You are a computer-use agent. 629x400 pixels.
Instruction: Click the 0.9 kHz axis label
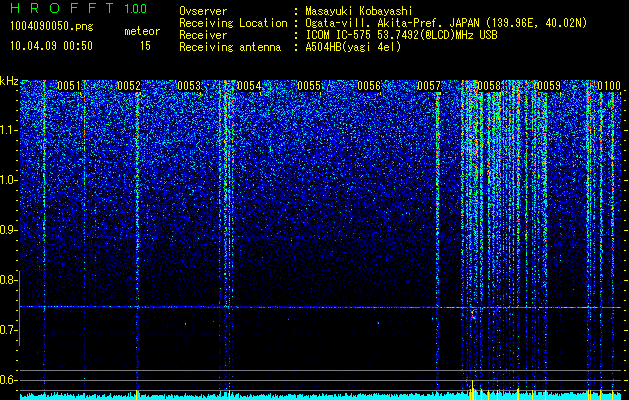(8, 230)
